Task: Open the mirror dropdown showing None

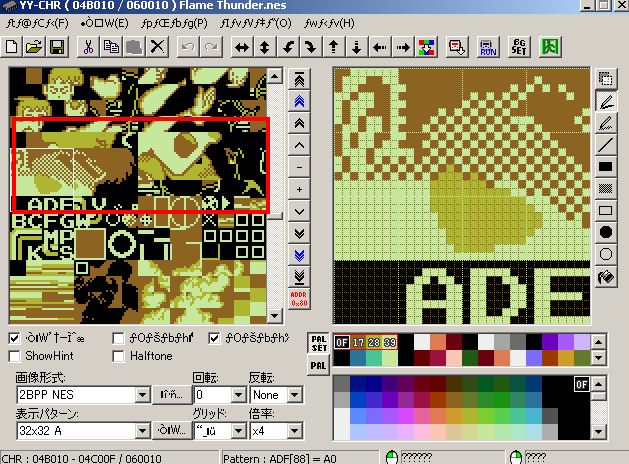Action: point(294,395)
